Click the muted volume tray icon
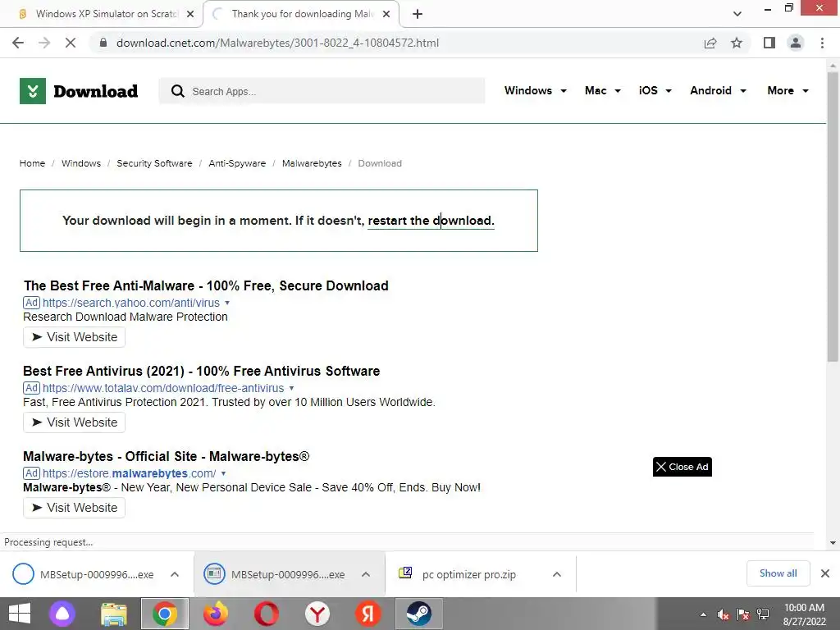 pos(724,614)
